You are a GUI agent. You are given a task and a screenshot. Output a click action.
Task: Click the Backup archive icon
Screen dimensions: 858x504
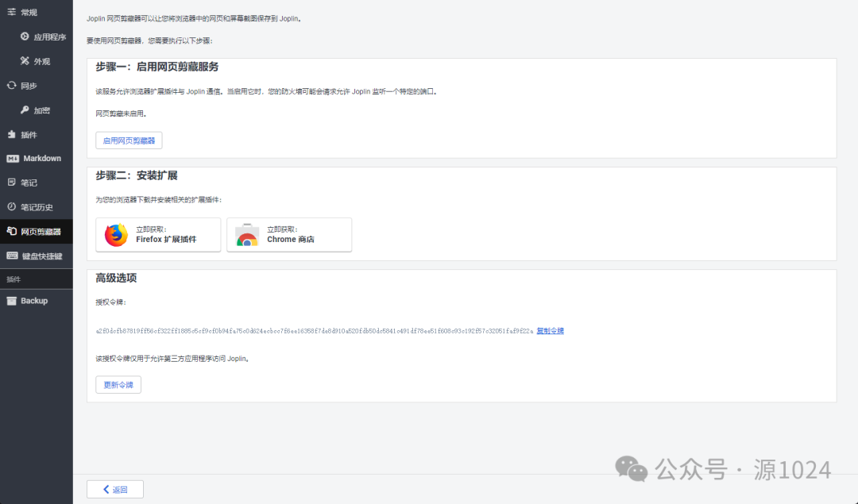(11, 301)
